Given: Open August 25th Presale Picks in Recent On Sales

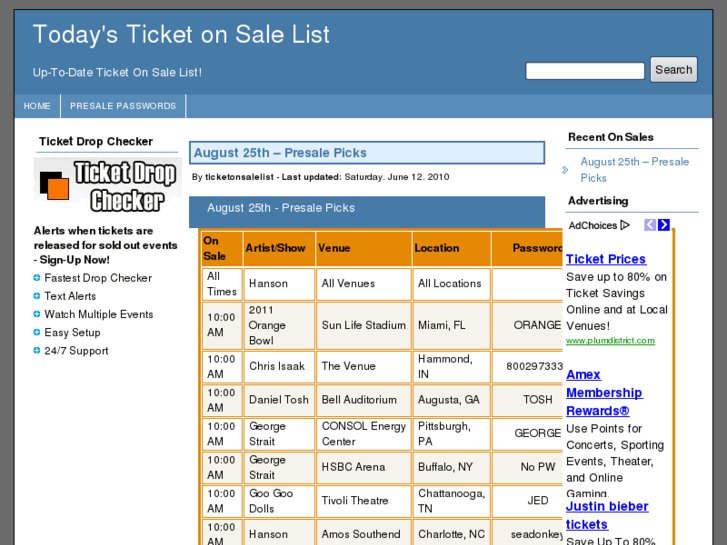Looking at the screenshot, I should click(x=635, y=170).
